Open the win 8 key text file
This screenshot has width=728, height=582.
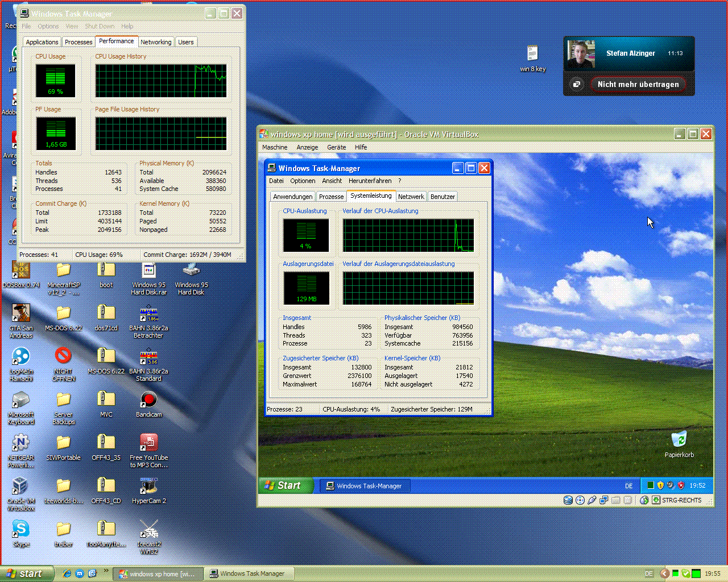point(532,53)
